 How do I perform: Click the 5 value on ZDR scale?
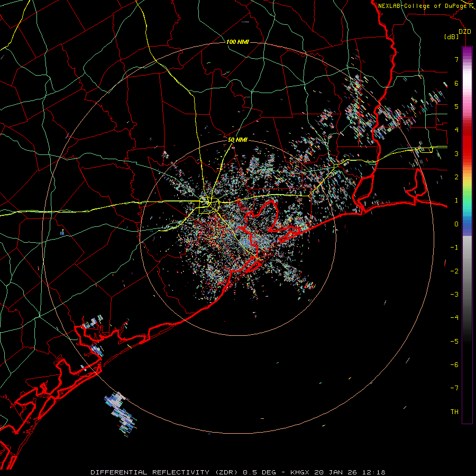[456, 106]
